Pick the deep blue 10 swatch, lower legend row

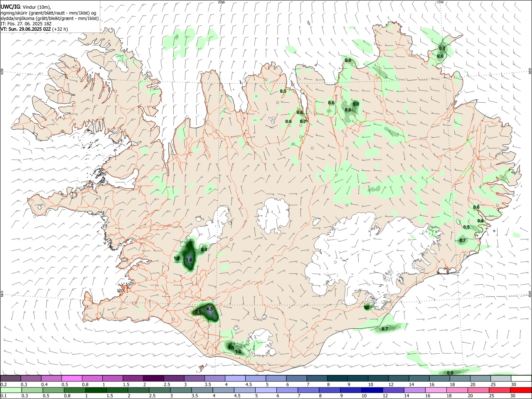372,390
